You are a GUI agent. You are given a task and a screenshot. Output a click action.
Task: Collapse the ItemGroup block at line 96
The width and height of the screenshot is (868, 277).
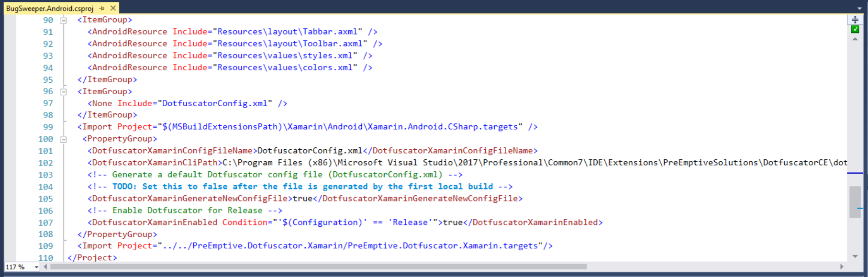coord(63,91)
